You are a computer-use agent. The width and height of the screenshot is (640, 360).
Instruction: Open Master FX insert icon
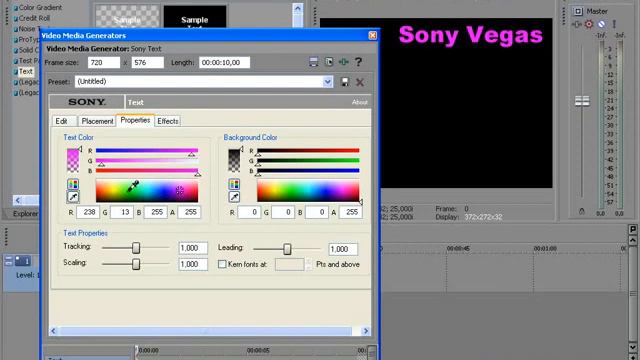[x=576, y=24]
